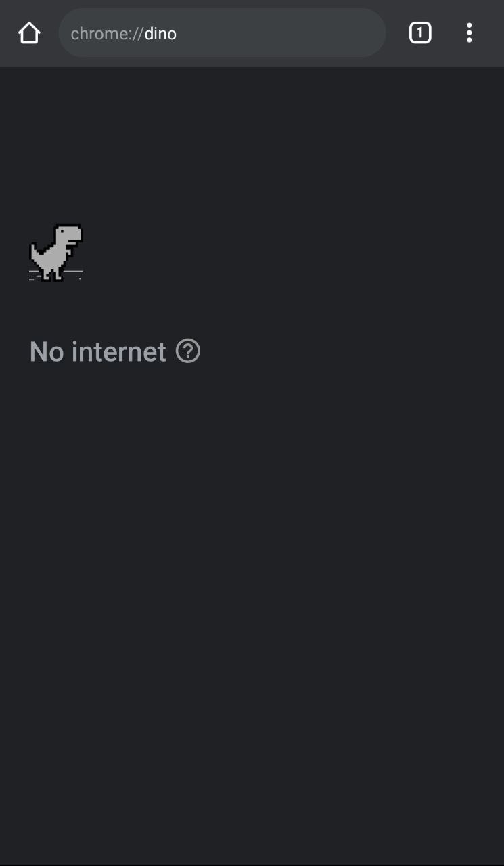Click the pixel dinosaur's tail
The width and height of the screenshot is (504, 866).
click(35, 253)
